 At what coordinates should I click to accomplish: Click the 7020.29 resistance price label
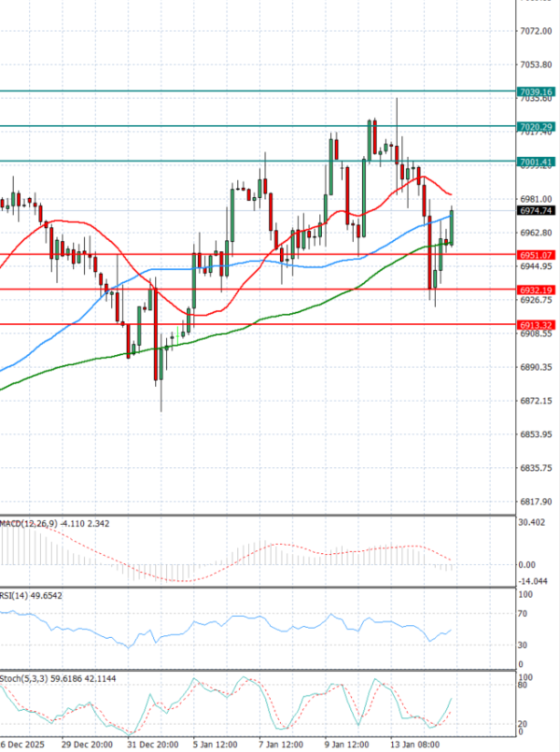[x=536, y=126]
